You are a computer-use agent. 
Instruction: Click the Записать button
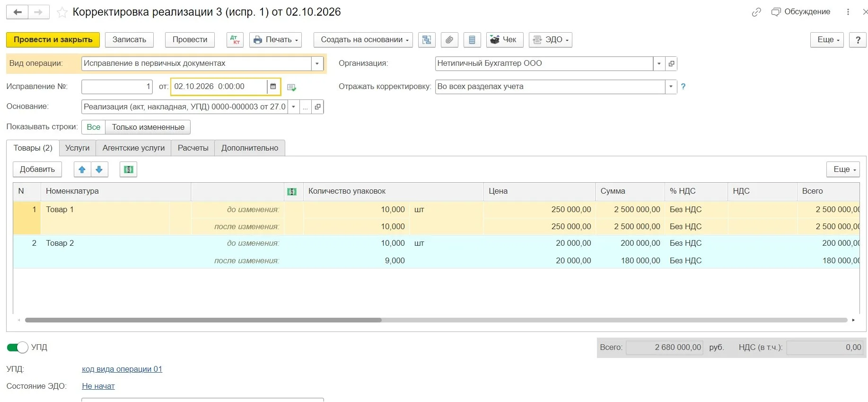pyautogui.click(x=129, y=40)
